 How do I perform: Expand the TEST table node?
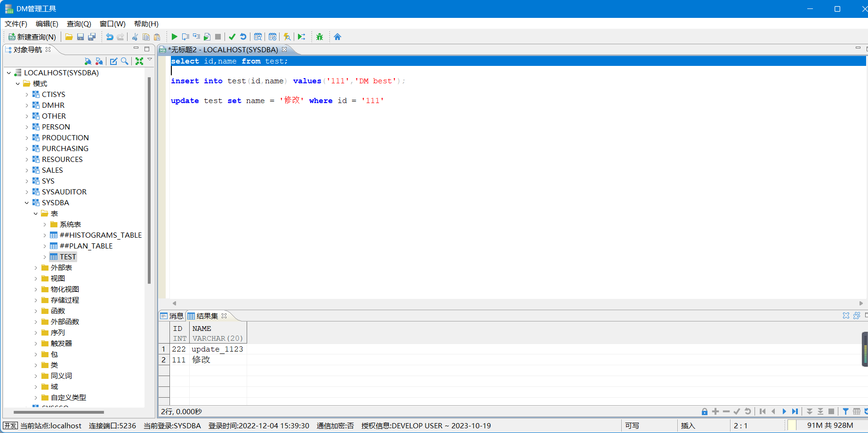coord(45,257)
